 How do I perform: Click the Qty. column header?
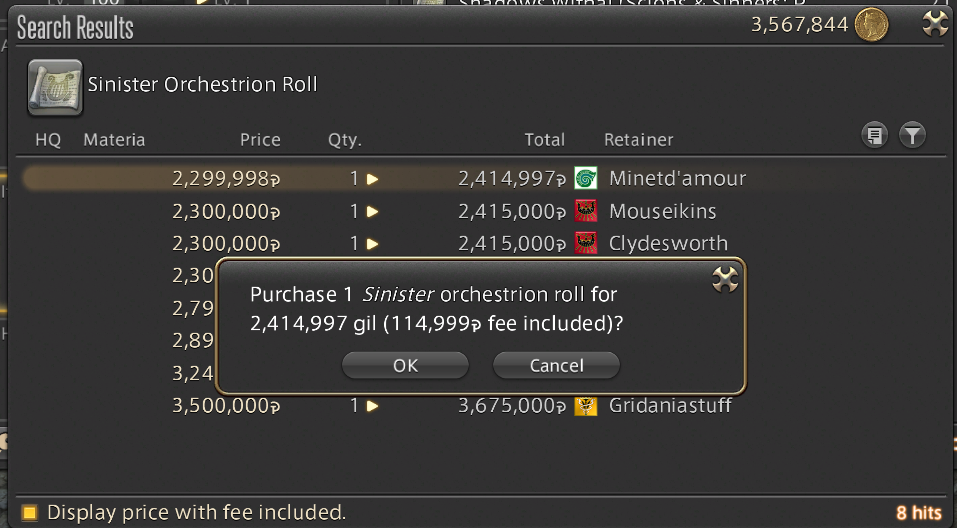[x=345, y=140]
